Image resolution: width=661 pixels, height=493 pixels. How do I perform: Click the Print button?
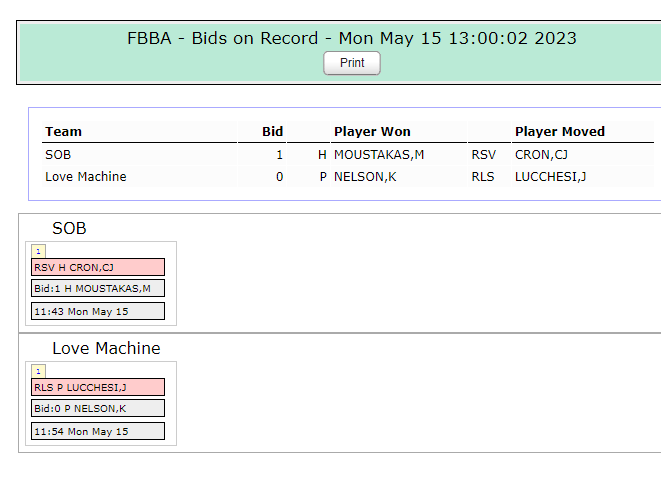coord(352,63)
